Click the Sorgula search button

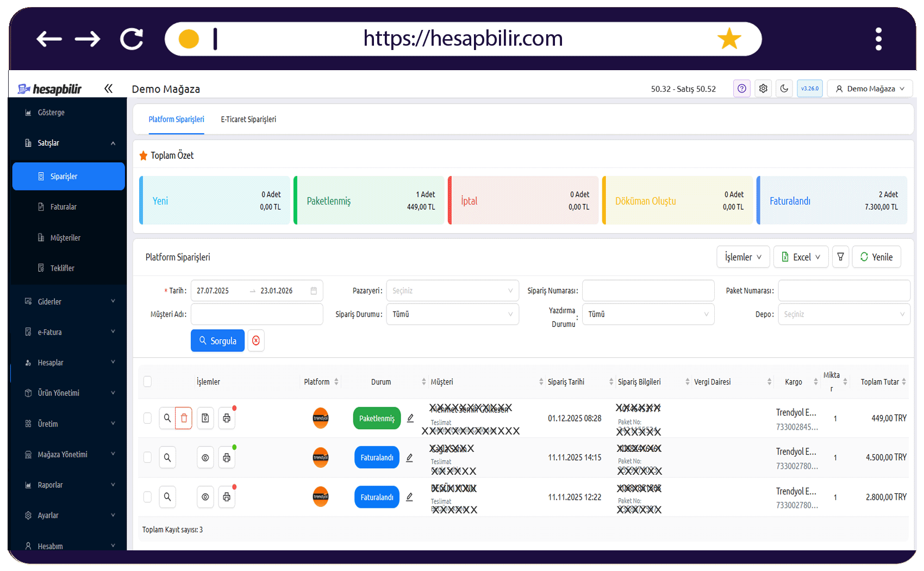tap(217, 340)
